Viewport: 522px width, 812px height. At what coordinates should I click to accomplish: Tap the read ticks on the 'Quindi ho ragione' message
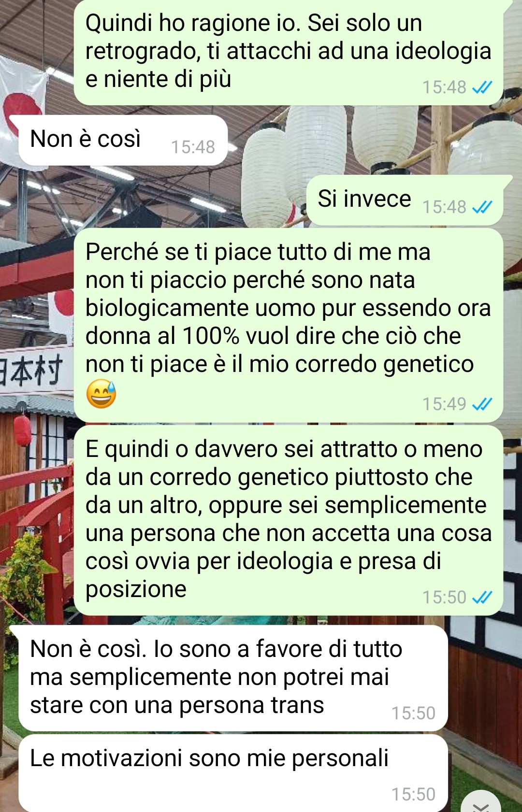click(x=482, y=87)
